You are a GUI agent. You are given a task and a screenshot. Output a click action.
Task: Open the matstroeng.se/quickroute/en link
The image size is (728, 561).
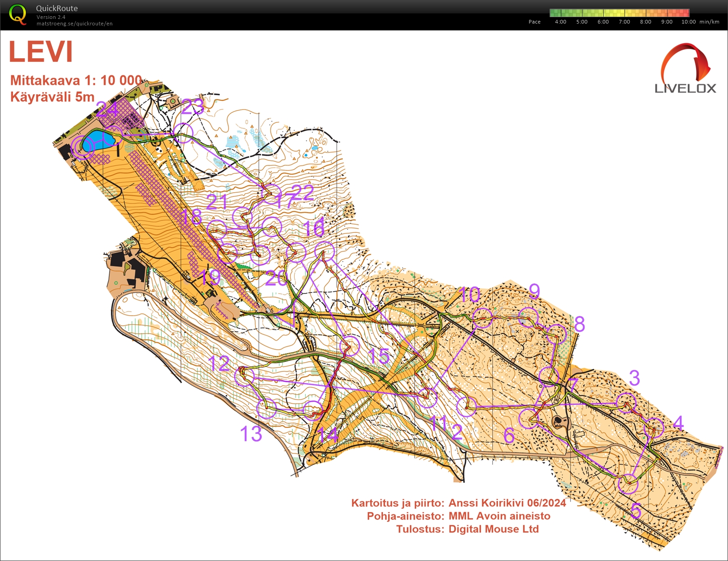tap(74, 24)
